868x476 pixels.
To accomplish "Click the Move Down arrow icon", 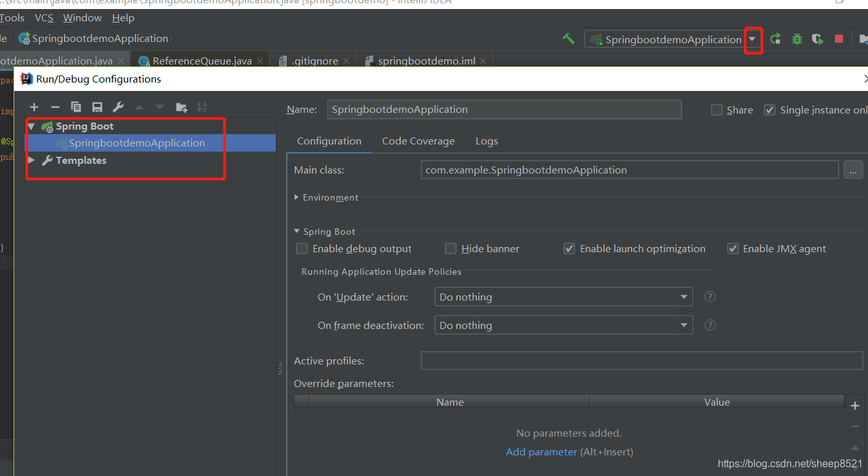I will pos(160,107).
